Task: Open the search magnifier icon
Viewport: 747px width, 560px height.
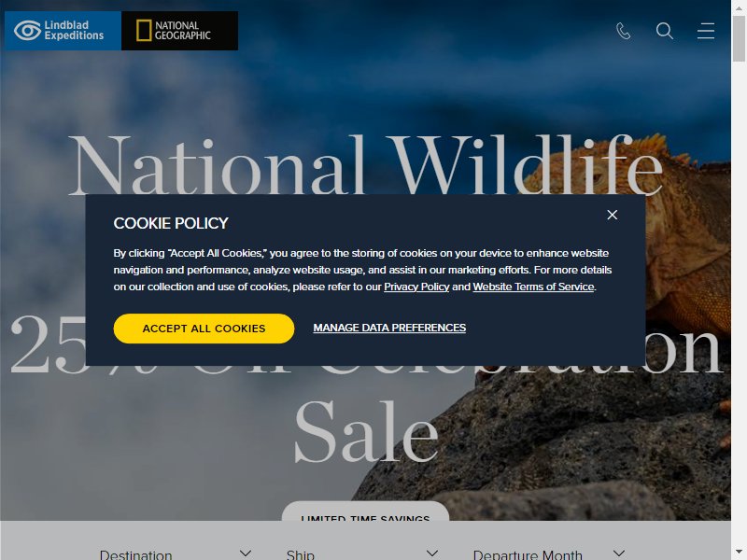Action: pyautogui.click(x=664, y=31)
